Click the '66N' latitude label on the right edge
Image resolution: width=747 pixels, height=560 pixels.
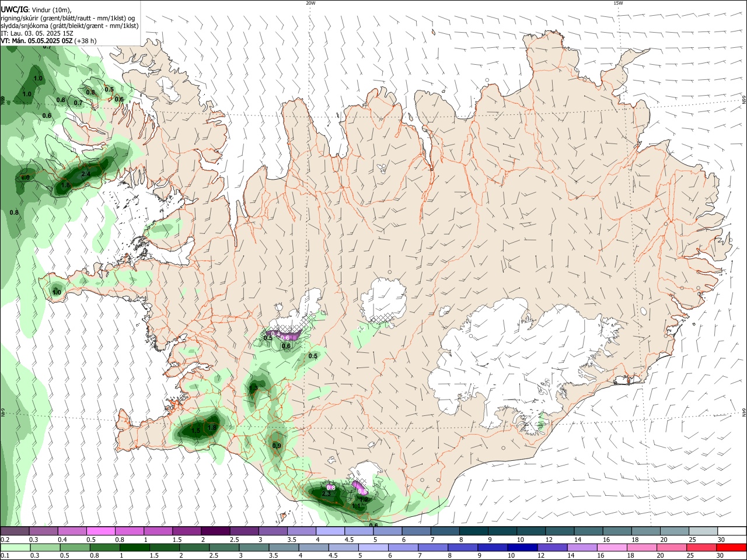click(744, 100)
